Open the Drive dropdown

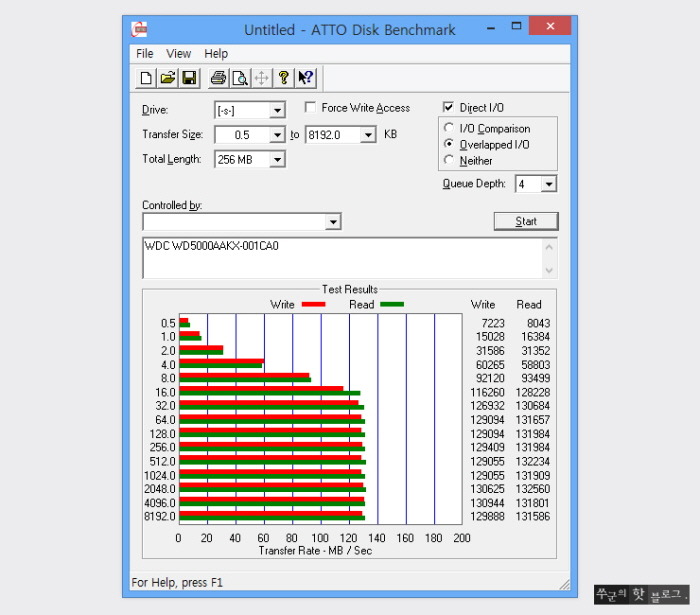point(277,110)
